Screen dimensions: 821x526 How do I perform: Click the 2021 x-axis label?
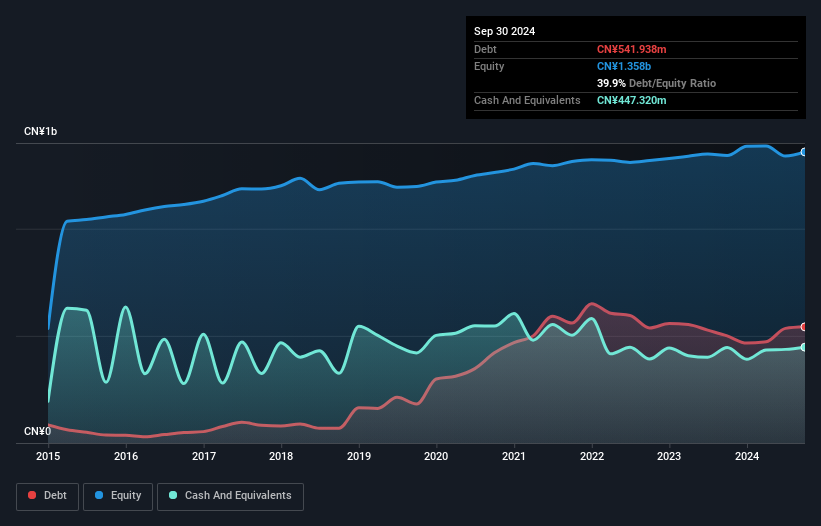coord(514,456)
